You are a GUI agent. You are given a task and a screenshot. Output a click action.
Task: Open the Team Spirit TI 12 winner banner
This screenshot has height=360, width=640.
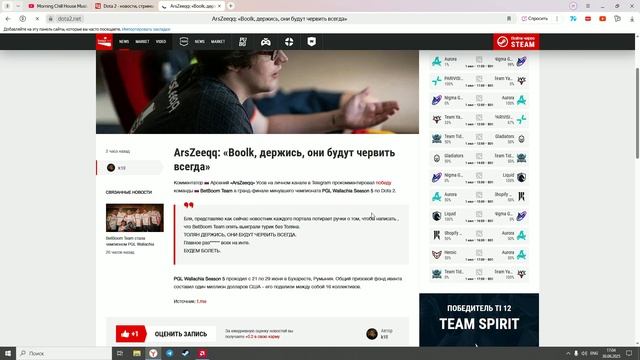pyautogui.click(x=479, y=320)
